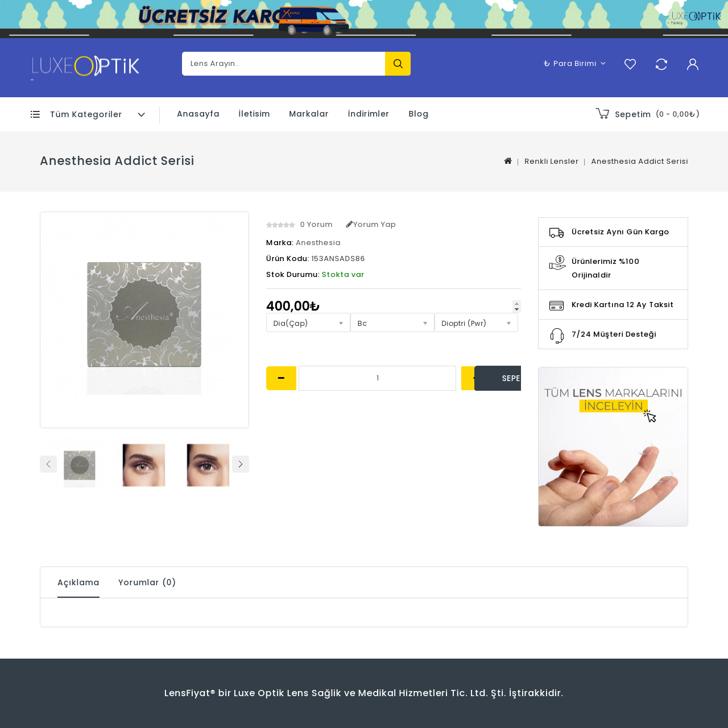728x728 pixels.
Task: Open the Tüm Lens Markalarını İnceleyin banner
Action: click(x=613, y=447)
